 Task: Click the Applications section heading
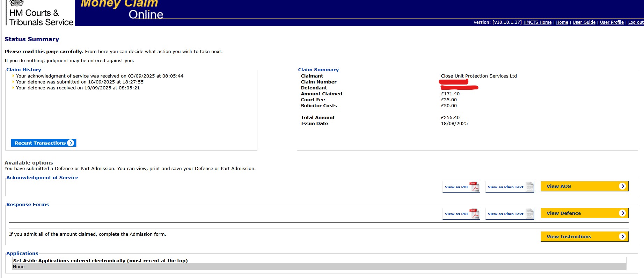pos(22,253)
